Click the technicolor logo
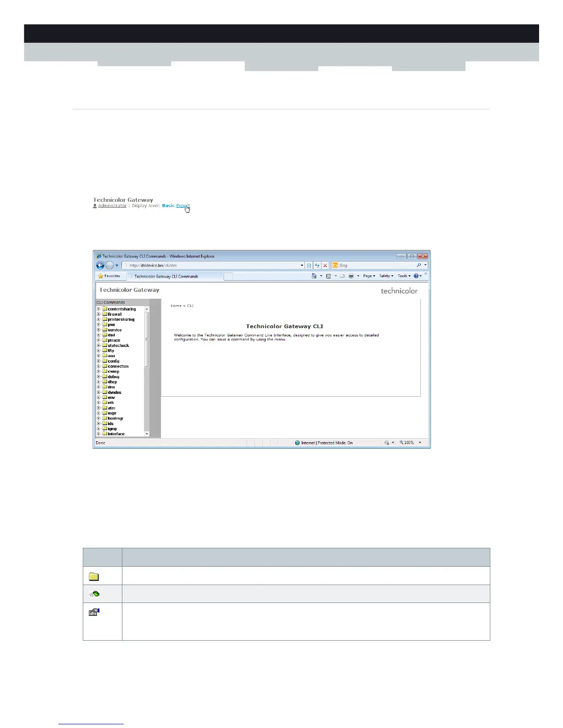The height and width of the screenshot is (728, 563). tap(399, 291)
